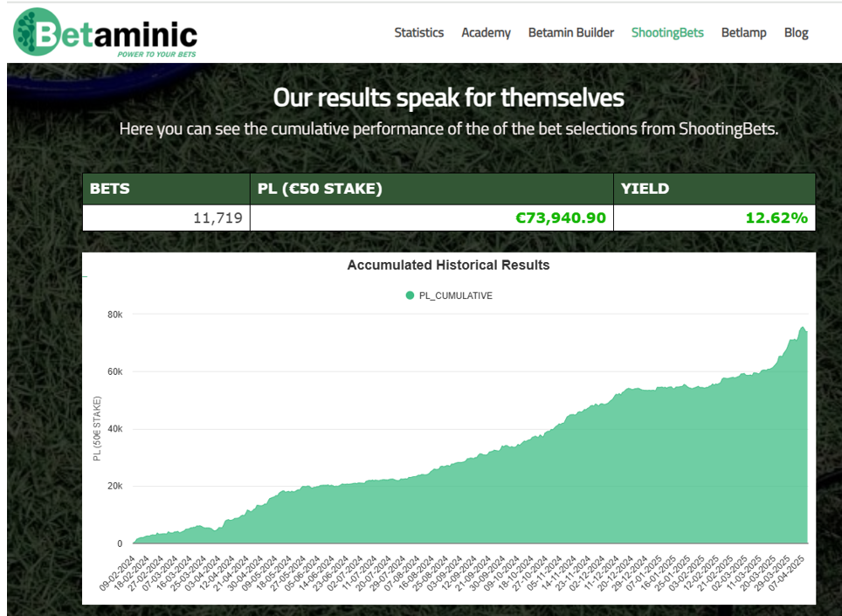Click the 'Our results speak for themselves' heading
The image size is (842, 616).
click(x=448, y=98)
